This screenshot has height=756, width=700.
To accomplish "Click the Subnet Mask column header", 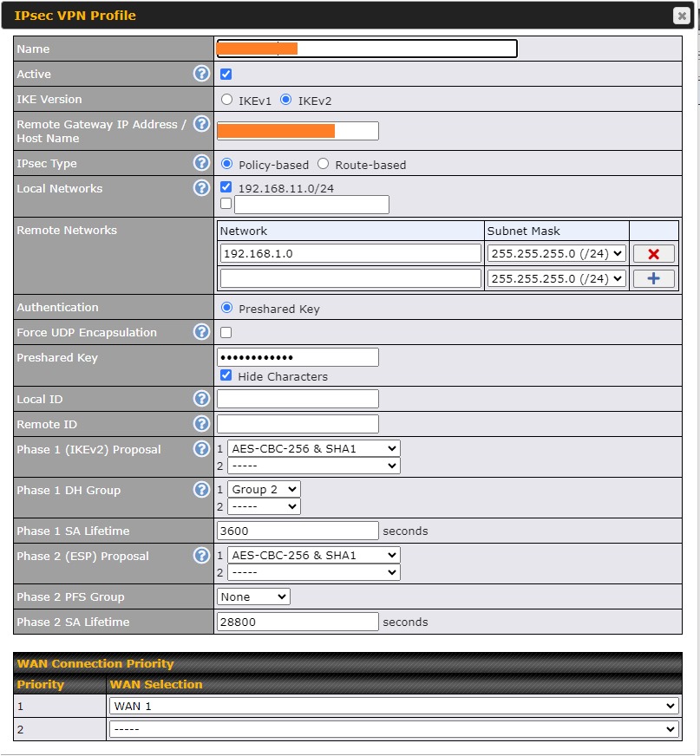I will [x=523, y=231].
